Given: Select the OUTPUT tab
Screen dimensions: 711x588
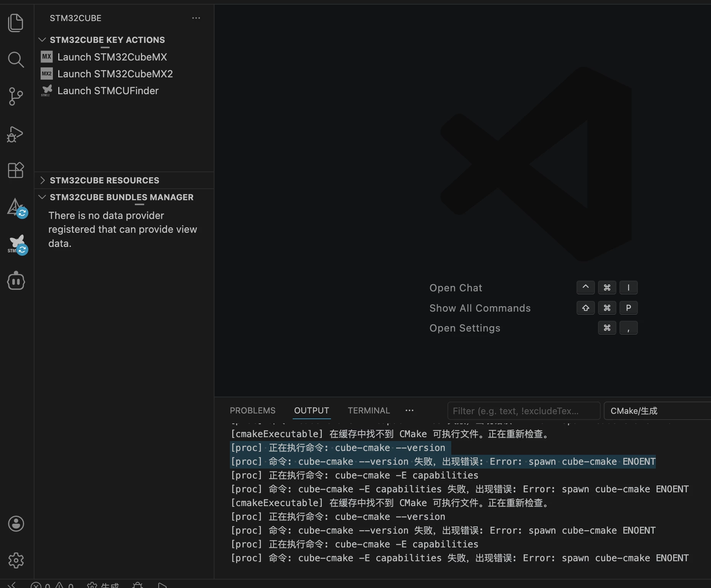Looking at the screenshot, I should [x=311, y=410].
